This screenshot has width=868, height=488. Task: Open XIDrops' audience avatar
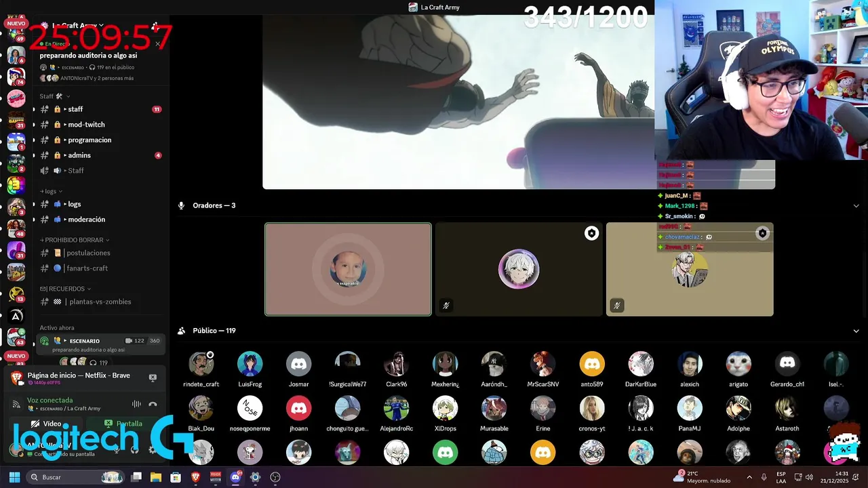(x=446, y=409)
